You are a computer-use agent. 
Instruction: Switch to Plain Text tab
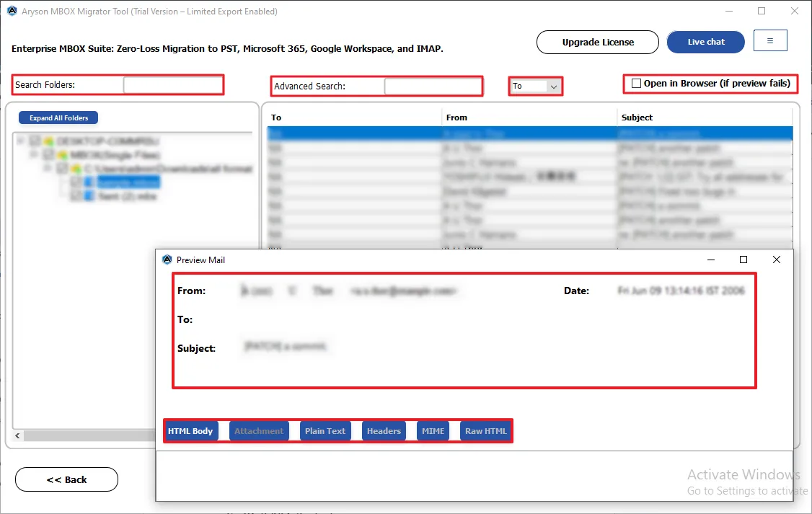point(325,430)
